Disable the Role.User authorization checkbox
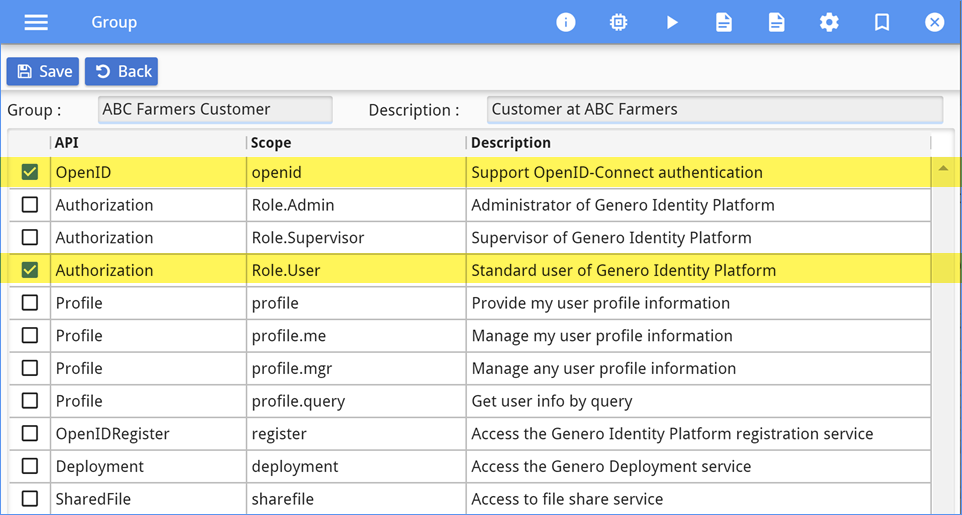This screenshot has height=515, width=962. 30,270
